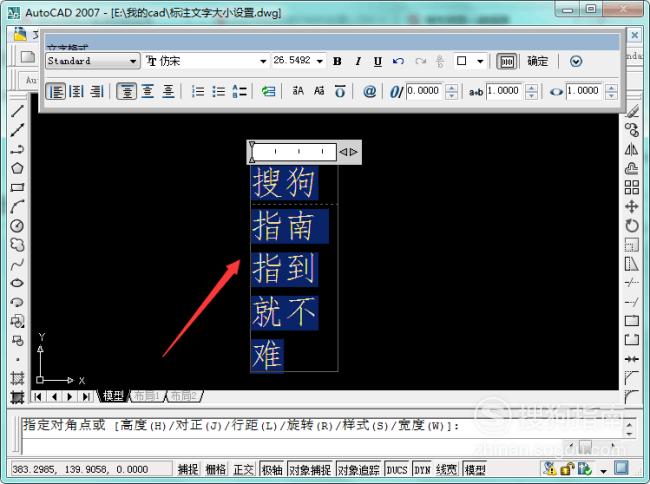Select the Array tool
The width and height of the screenshot is (650, 484).
coord(631,187)
